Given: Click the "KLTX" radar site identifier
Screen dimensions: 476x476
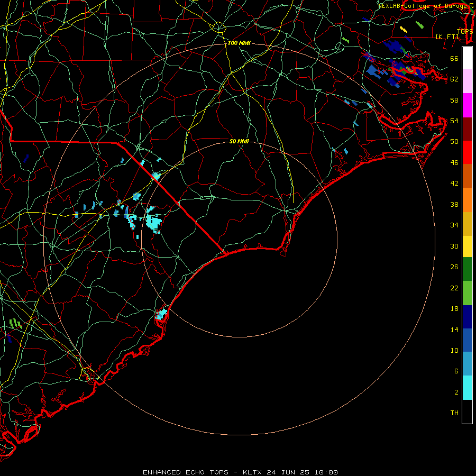Looking at the screenshot, I should (253, 472).
